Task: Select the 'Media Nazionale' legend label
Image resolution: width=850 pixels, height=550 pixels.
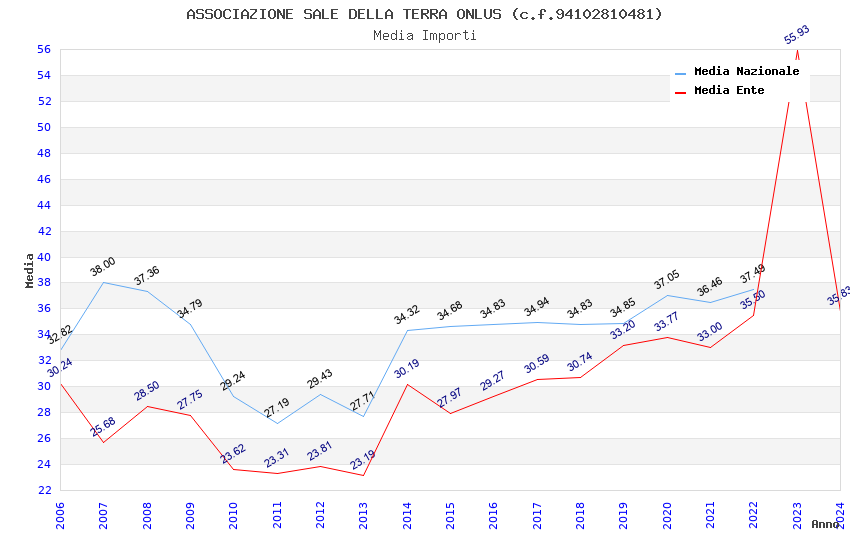Action: (746, 71)
